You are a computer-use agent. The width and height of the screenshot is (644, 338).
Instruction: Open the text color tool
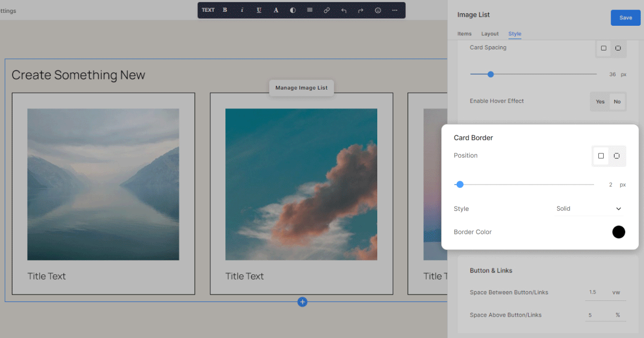pyautogui.click(x=276, y=10)
